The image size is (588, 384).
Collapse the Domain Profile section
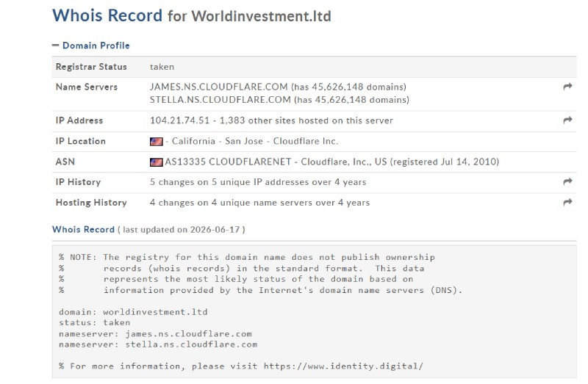pos(56,46)
